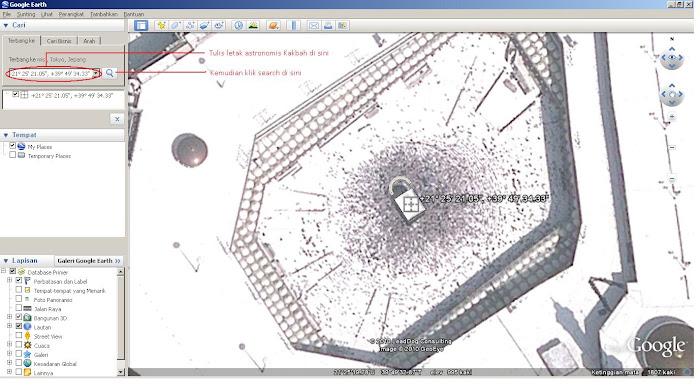Reset north using the N marker
The height and width of the screenshot is (392, 700).
[671, 39]
